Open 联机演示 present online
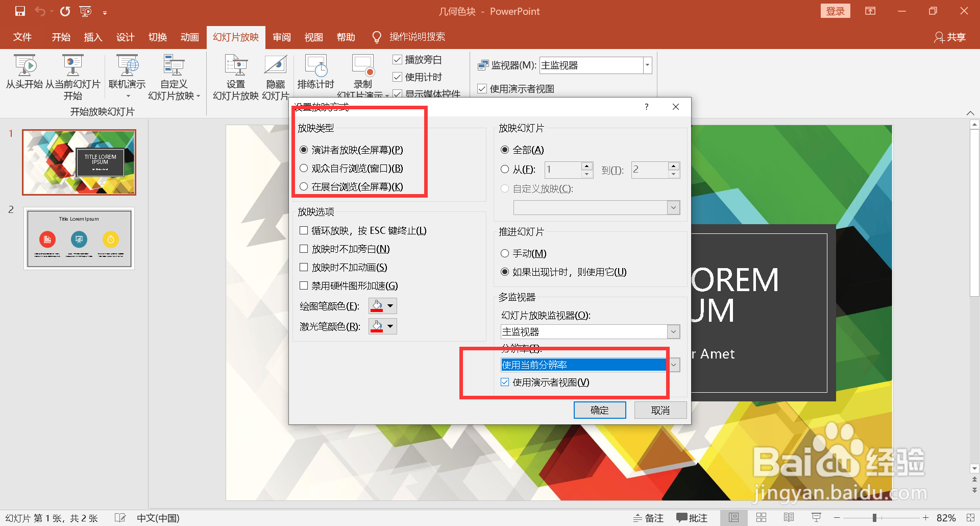Viewport: 980px width, 526px height. pyautogui.click(x=127, y=77)
